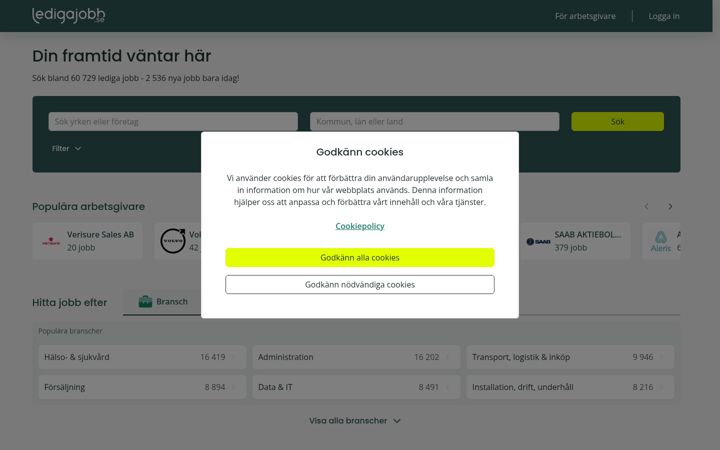
Task: Expand Visa alla branscher
Action: pos(355,421)
